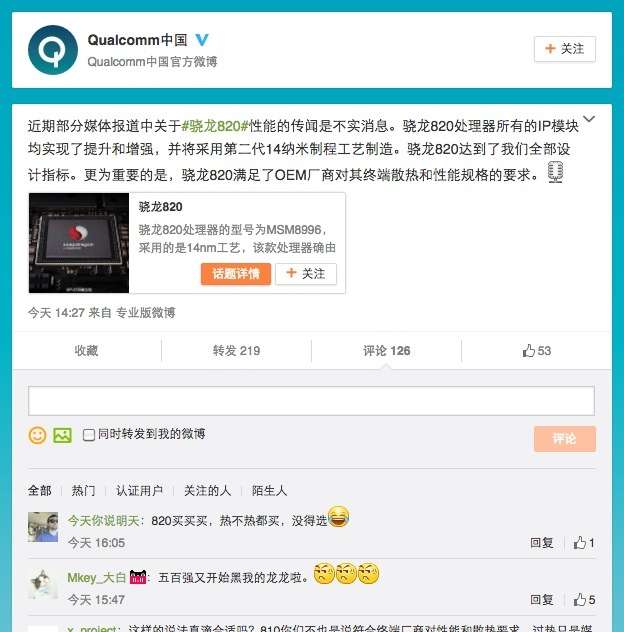Click the insert image icon
This screenshot has width=624, height=632.
click(62, 435)
